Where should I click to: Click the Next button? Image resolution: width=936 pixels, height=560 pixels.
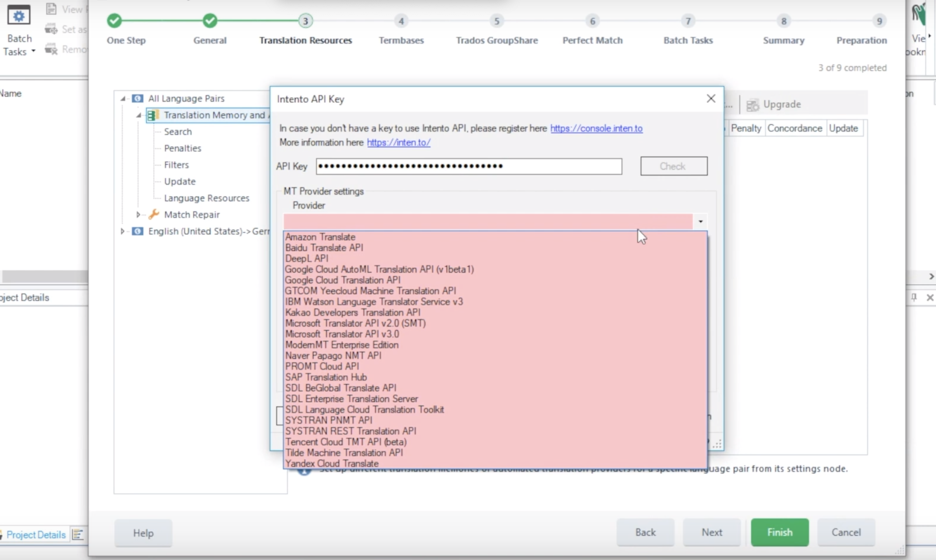[712, 532]
